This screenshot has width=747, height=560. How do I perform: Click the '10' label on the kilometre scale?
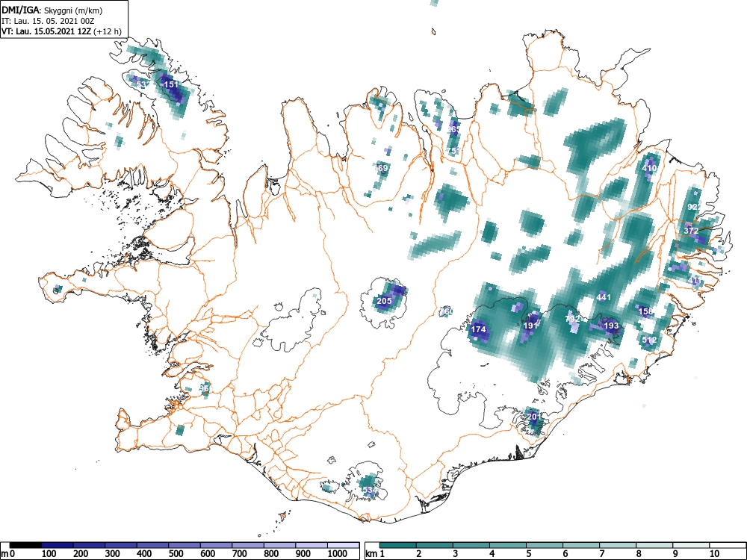click(713, 554)
